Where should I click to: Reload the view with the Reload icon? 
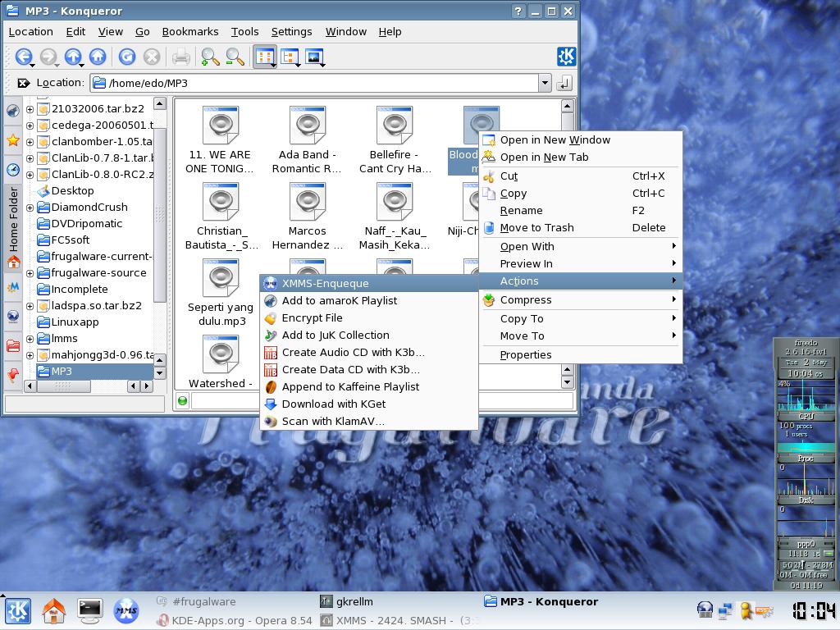(127, 57)
